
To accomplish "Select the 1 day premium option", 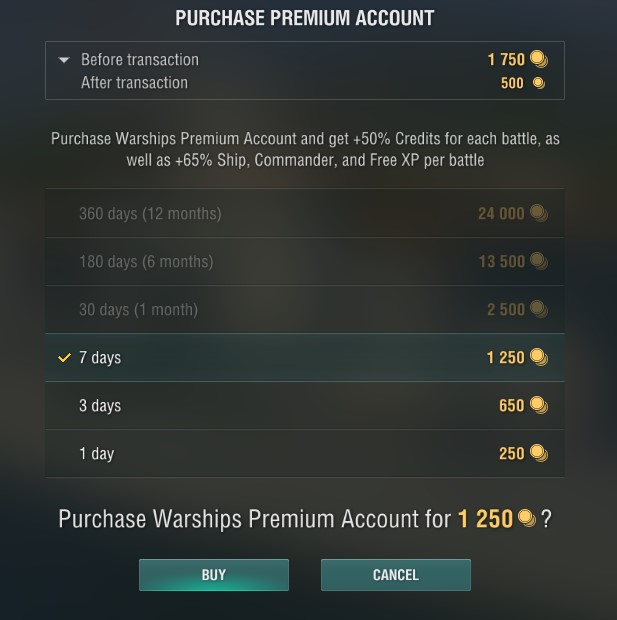I will 305,454.
